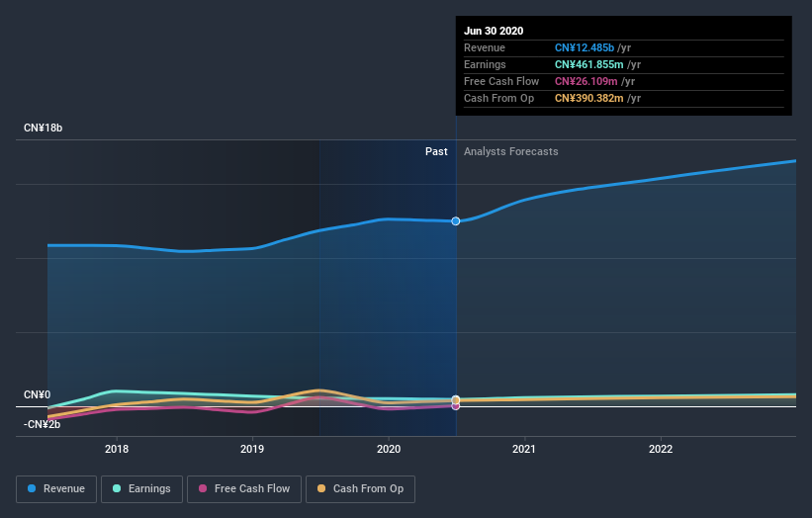Screen dimensions: 812x518
Task: Click the CN¥0 y-axis label
Action: coord(38,394)
